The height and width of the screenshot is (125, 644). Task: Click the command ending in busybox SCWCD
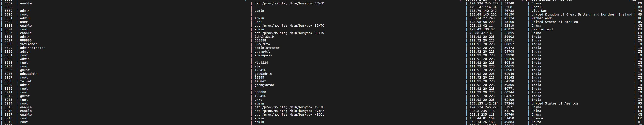(289, 4)
